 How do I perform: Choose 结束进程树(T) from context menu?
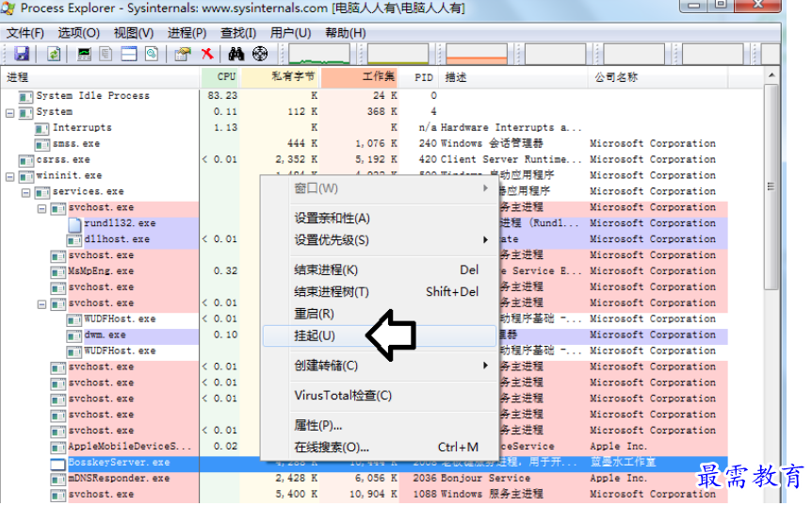379,291
